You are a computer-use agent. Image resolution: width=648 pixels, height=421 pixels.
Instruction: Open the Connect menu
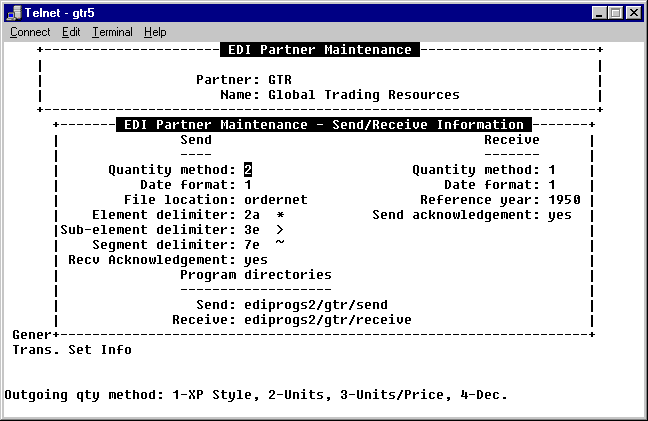tap(30, 32)
